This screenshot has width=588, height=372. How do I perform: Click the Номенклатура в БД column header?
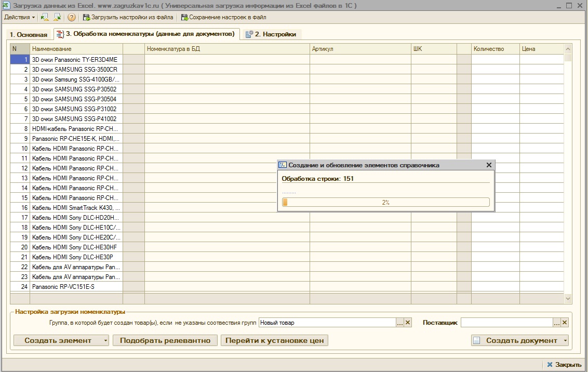coord(227,49)
